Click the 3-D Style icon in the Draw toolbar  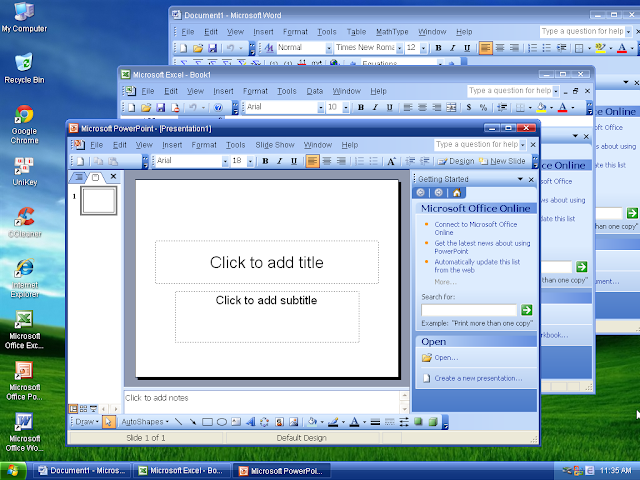point(433,422)
